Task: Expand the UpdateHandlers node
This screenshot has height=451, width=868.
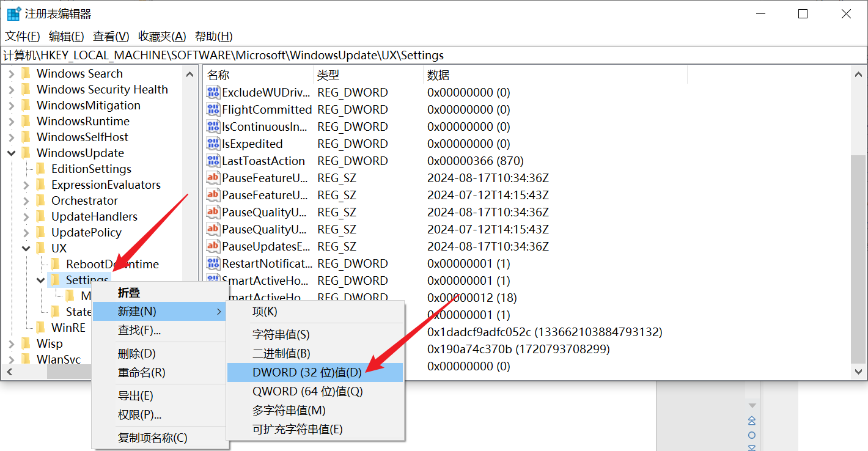Action: pos(26,216)
